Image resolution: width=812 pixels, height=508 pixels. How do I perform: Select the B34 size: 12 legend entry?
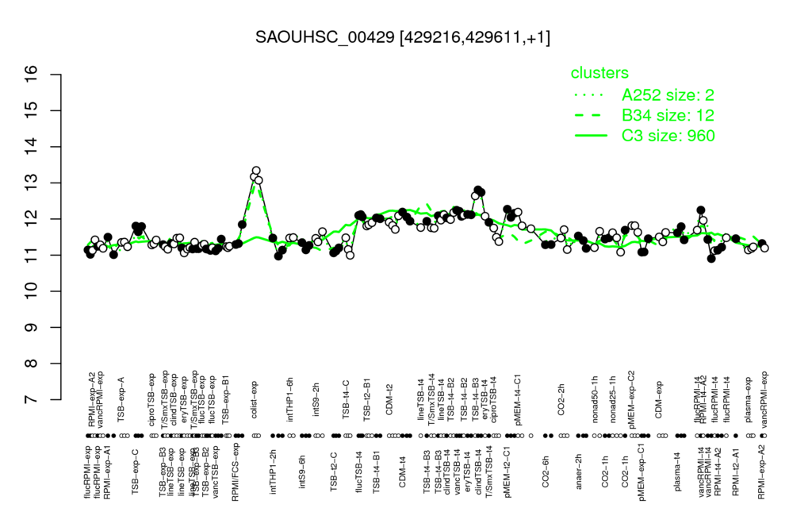(668, 115)
